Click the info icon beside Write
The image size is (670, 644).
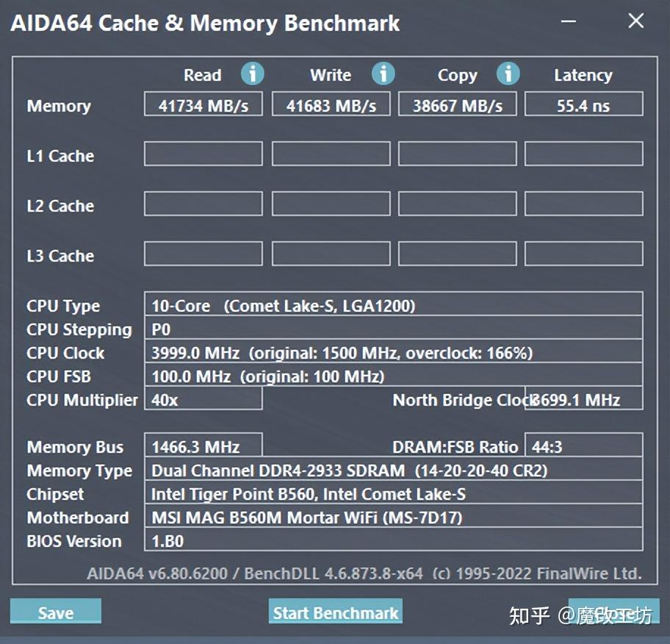[383, 74]
